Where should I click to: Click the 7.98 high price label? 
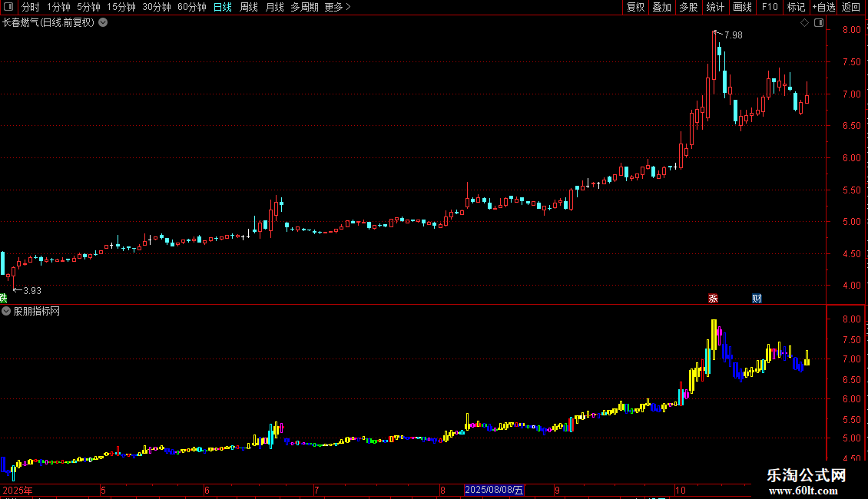click(x=734, y=35)
